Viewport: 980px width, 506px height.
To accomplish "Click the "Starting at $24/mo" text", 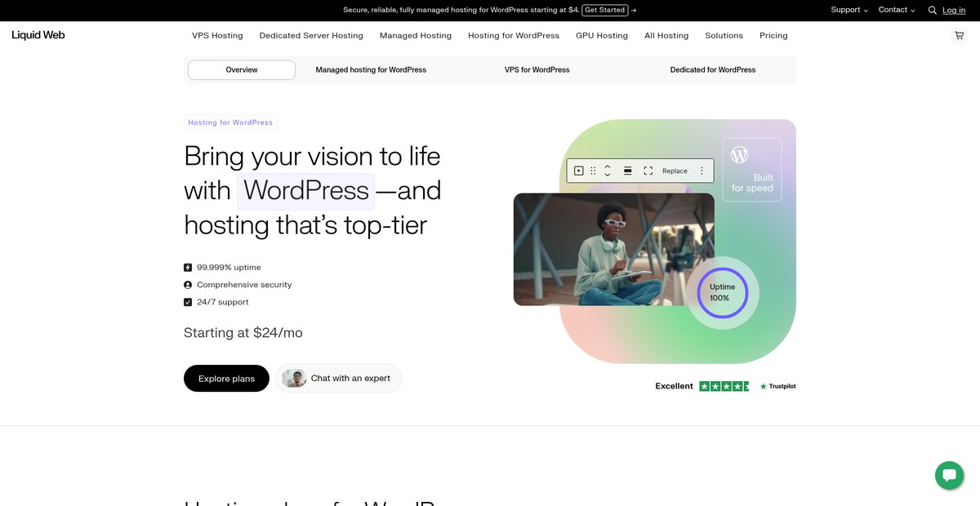I will point(243,333).
